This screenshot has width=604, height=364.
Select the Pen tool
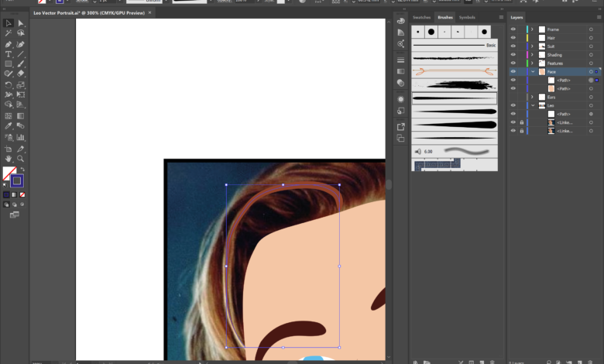pyautogui.click(x=8, y=44)
